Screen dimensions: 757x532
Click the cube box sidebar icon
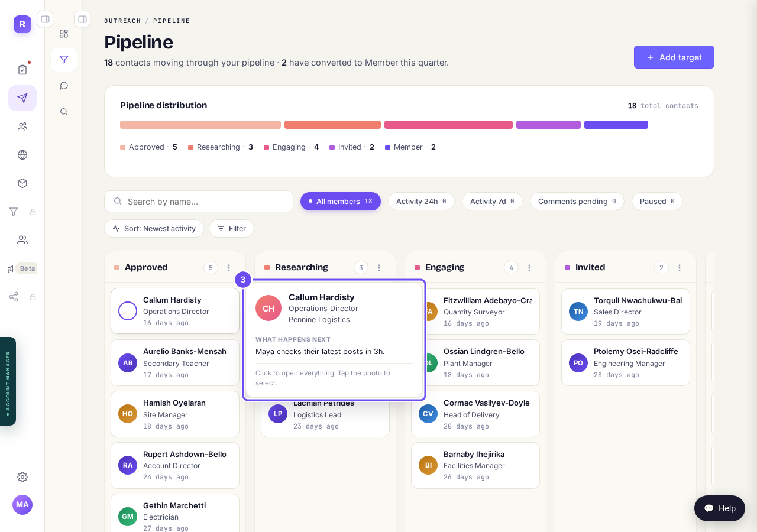coord(22,183)
